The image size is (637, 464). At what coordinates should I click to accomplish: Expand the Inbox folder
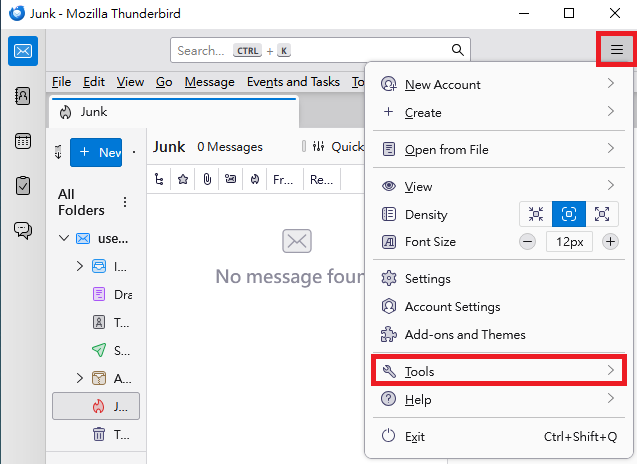tap(80, 266)
